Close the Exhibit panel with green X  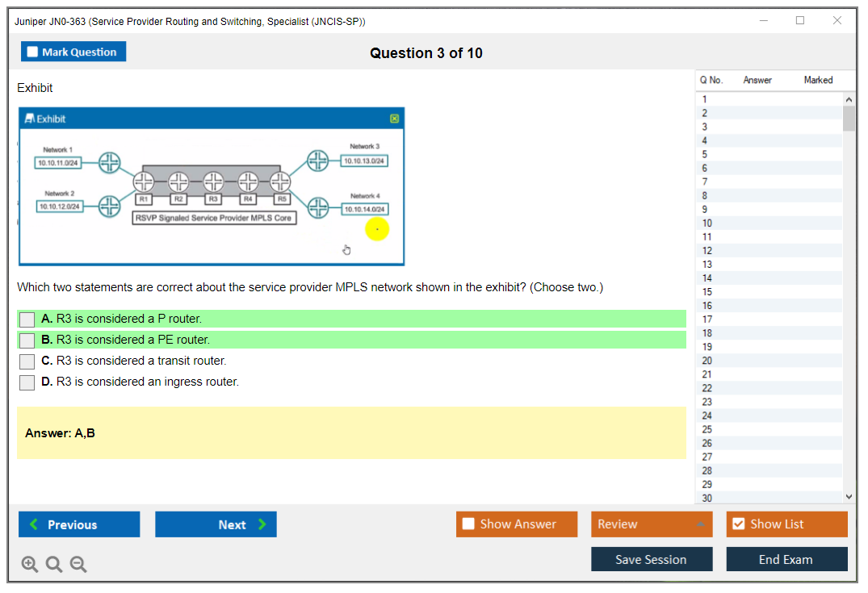(394, 119)
